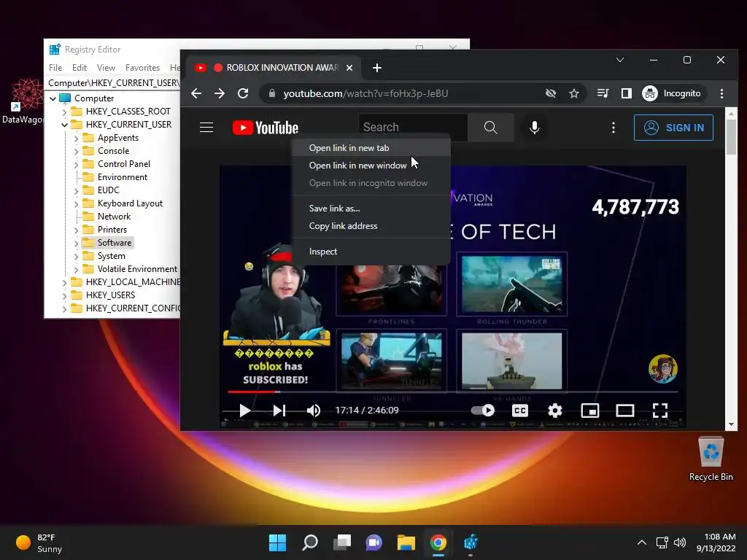The width and height of the screenshot is (747, 560).
Task: Skip to next video
Action: pos(279,411)
